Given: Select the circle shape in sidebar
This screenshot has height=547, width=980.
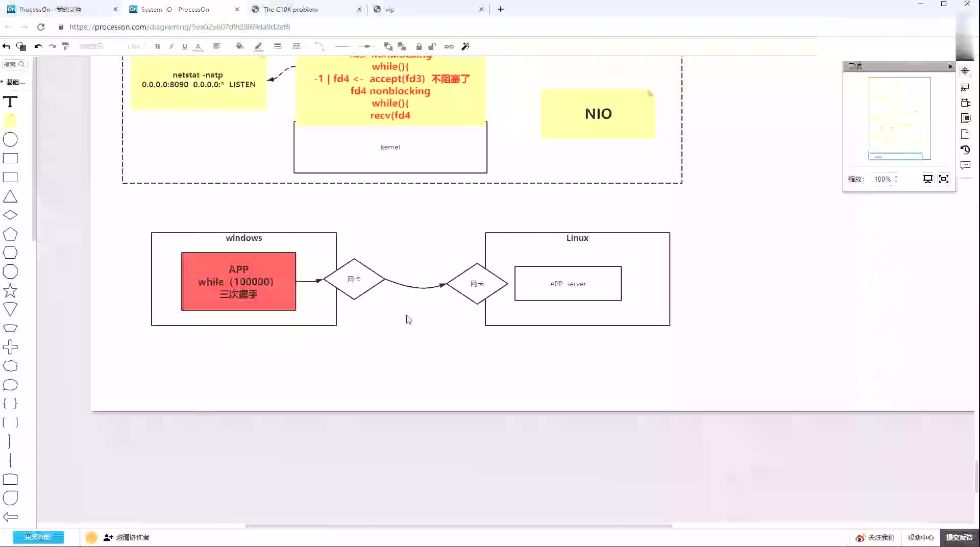Looking at the screenshot, I should pos(10,139).
